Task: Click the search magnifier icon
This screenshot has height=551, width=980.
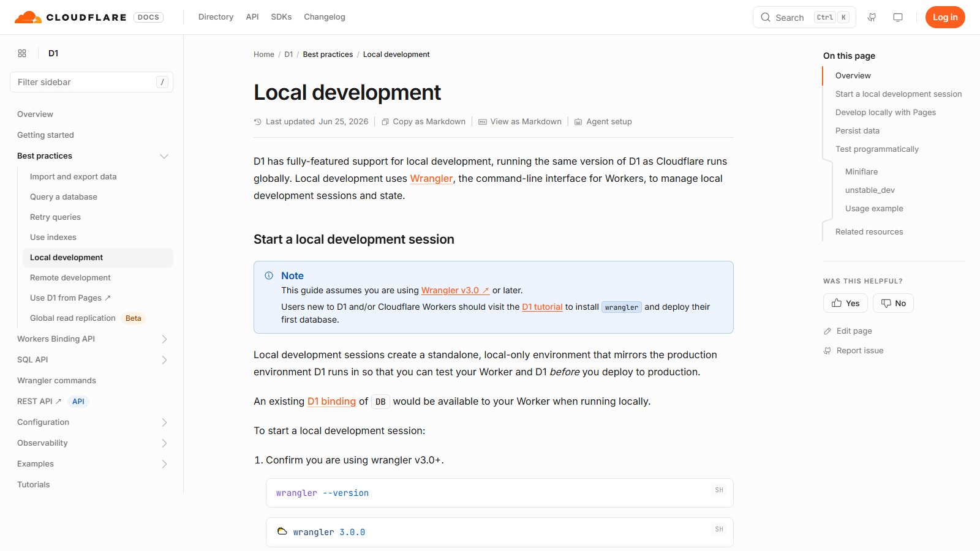Action: 766,17
